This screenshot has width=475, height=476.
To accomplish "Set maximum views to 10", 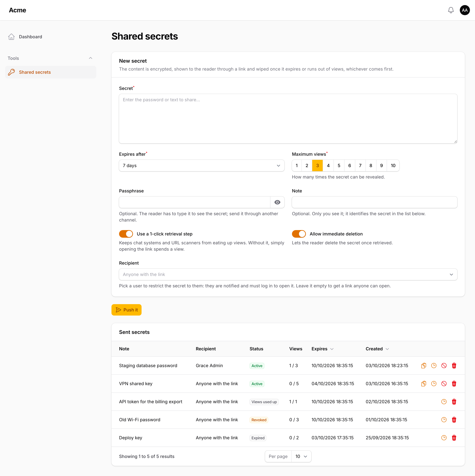I will pos(393,166).
